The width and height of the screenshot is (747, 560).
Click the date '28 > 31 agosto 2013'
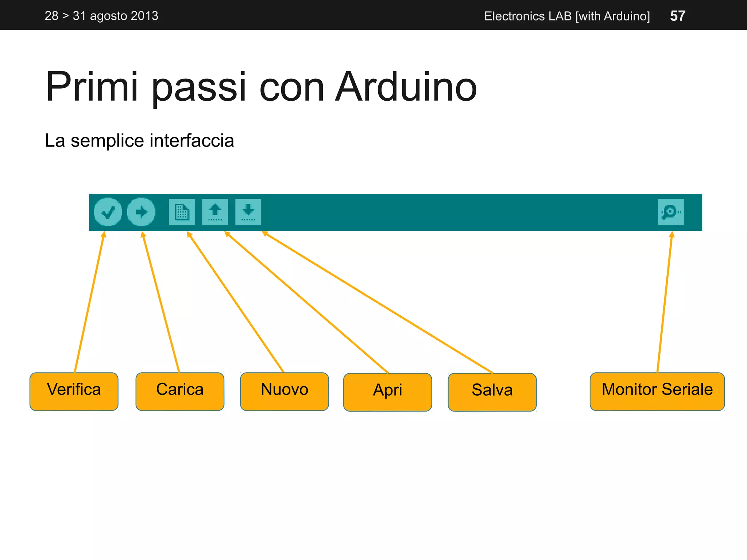coord(101,16)
